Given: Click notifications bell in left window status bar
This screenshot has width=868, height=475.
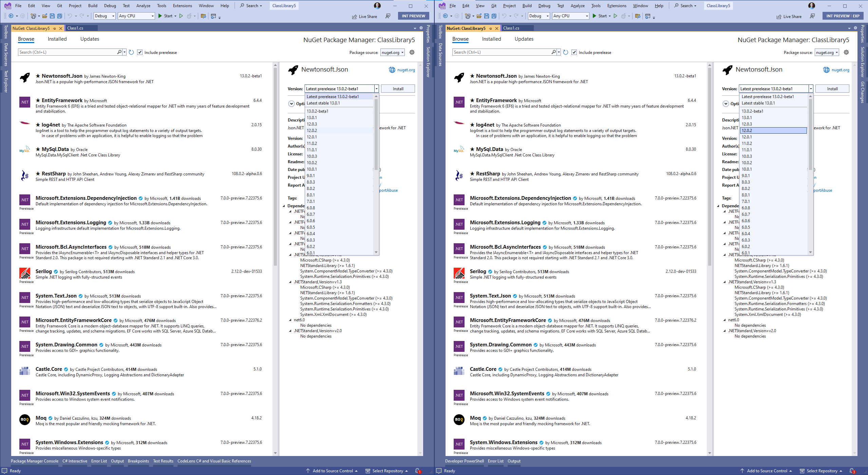Looking at the screenshot, I should coord(418,471).
